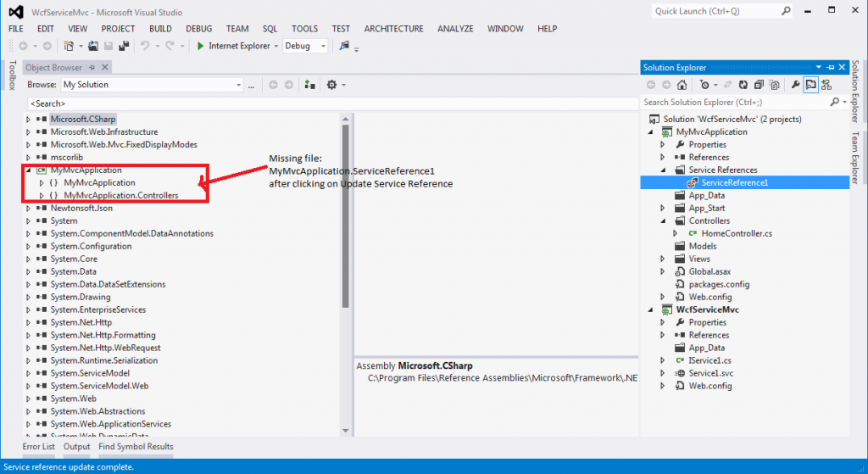Click Quick Launch magnifier icon
This screenshot has height=474, width=868.
(786, 11)
